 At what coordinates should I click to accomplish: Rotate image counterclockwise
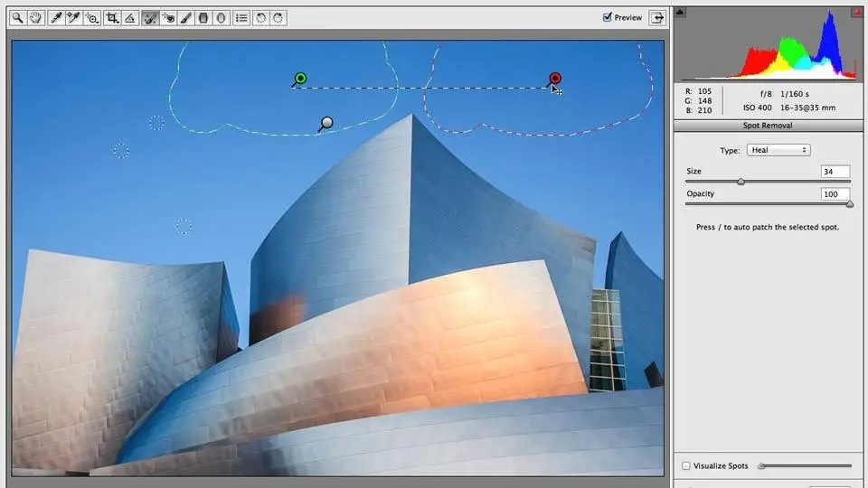[260, 18]
